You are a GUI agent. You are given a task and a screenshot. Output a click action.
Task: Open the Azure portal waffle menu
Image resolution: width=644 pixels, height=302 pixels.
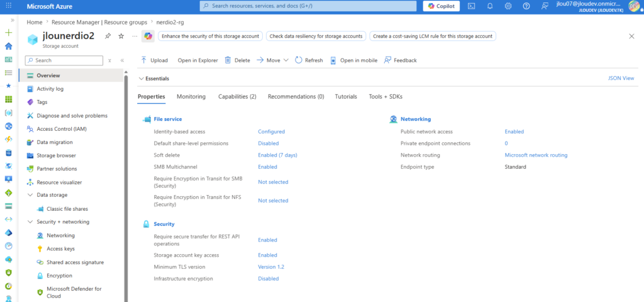tap(9, 6)
